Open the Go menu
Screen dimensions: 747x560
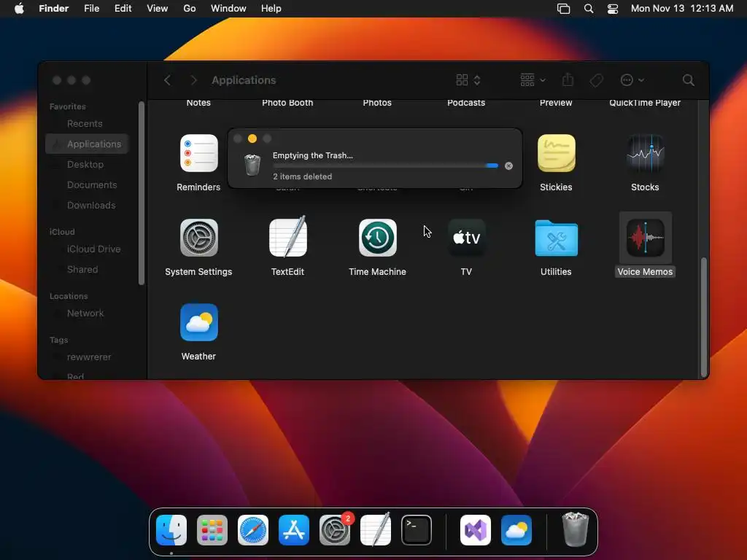click(190, 9)
